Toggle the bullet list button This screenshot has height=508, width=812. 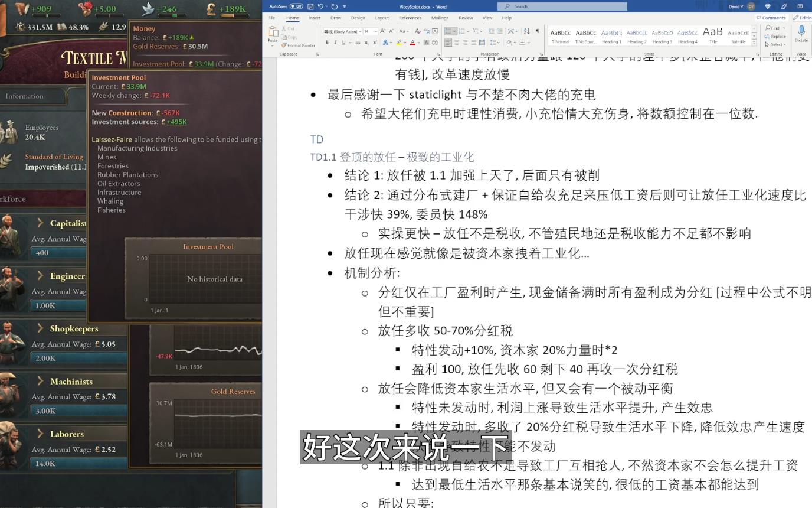point(448,31)
